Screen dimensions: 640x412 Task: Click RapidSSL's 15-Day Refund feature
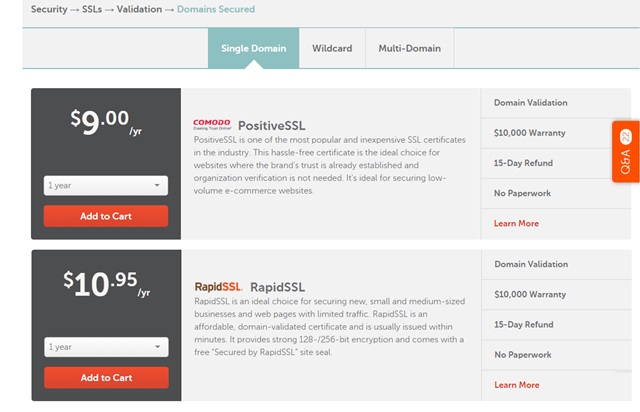pyautogui.click(x=524, y=325)
